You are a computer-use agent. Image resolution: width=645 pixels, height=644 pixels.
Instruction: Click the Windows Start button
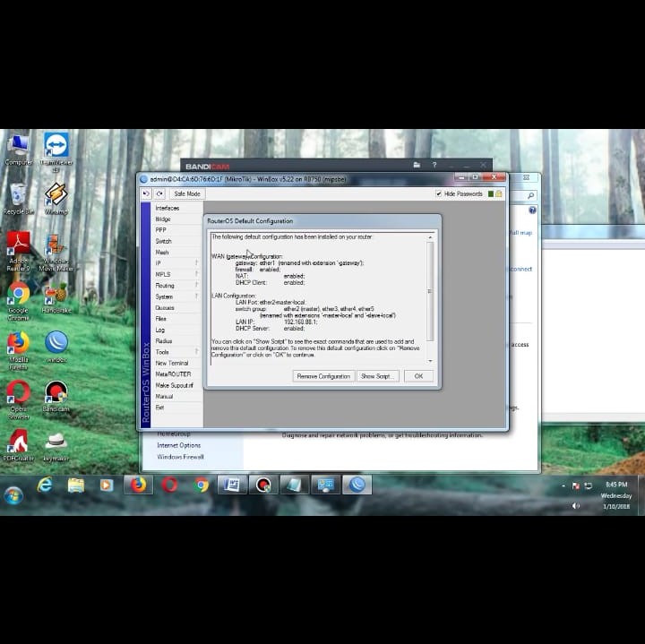tap(13, 494)
